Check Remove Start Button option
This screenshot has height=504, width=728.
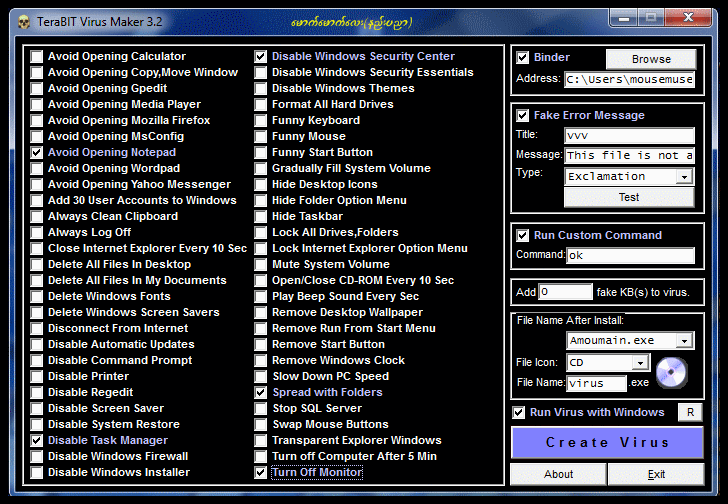(260, 345)
